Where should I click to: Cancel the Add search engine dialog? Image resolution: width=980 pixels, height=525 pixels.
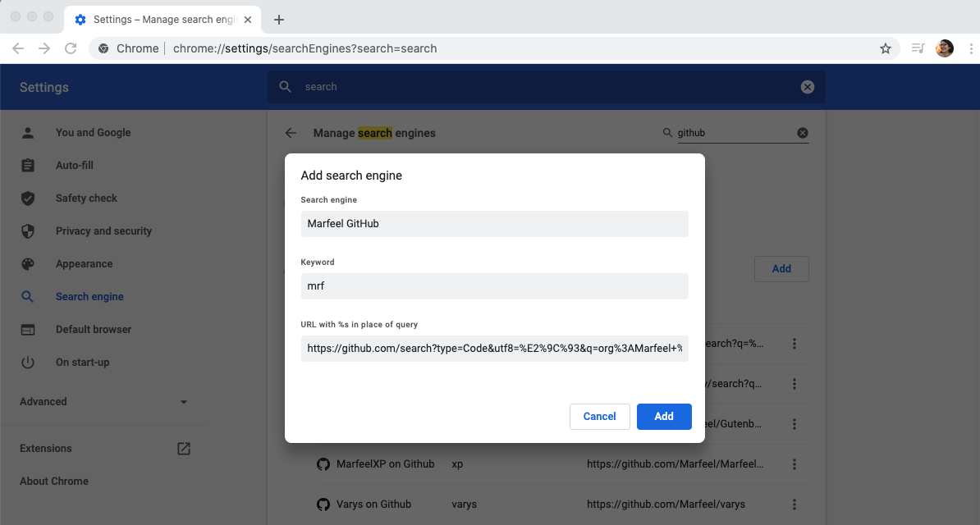(x=599, y=416)
